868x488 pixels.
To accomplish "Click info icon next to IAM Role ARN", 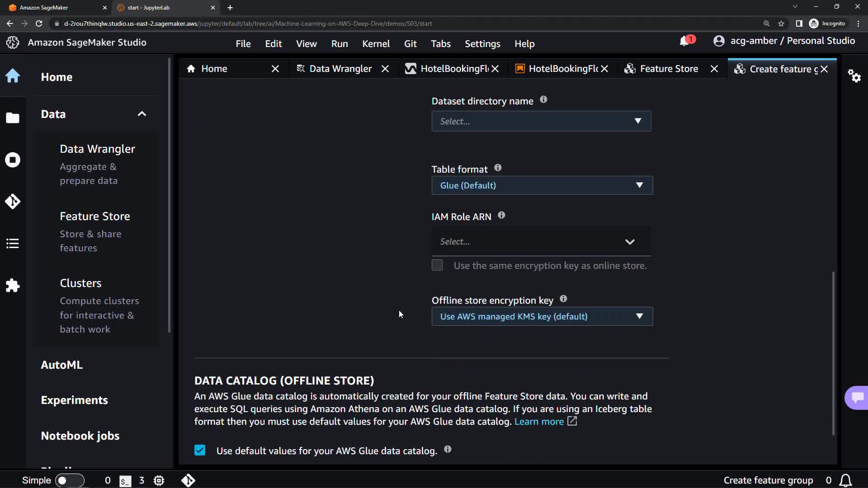I will 501,216.
